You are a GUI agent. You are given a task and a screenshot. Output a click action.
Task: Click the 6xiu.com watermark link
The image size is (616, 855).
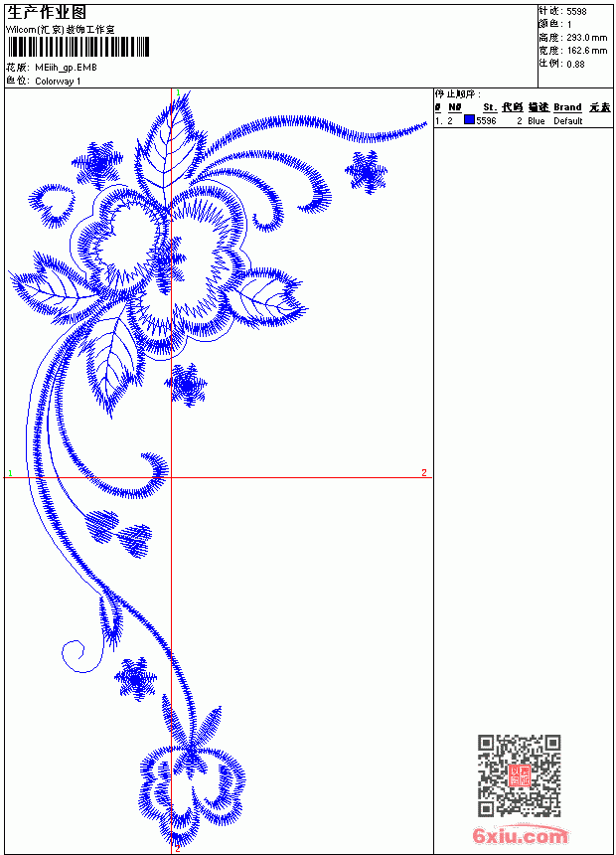point(520,835)
